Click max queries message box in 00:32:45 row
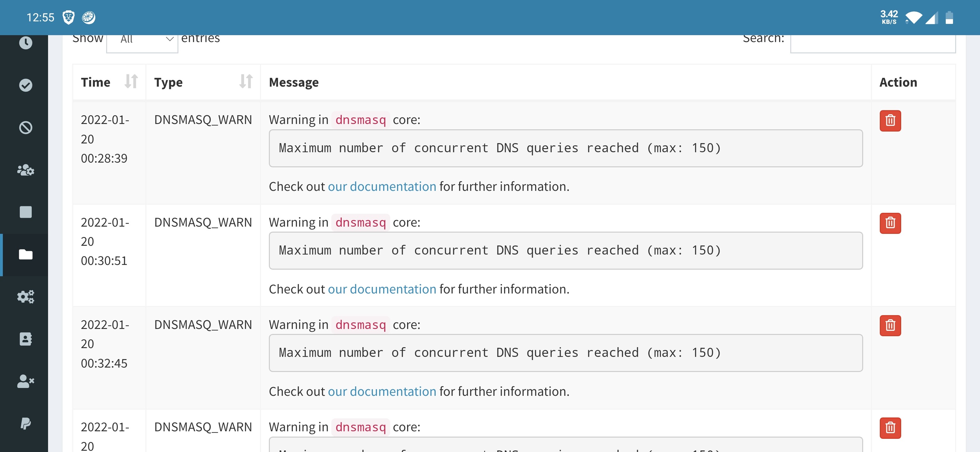Viewport: 980px width, 452px height. pos(566,353)
